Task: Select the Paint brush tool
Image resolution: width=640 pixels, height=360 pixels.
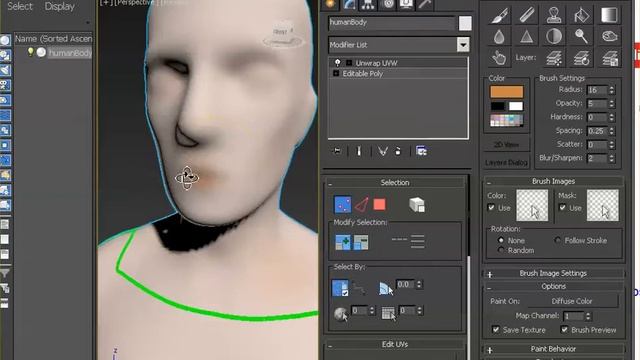Action: pyautogui.click(x=499, y=15)
